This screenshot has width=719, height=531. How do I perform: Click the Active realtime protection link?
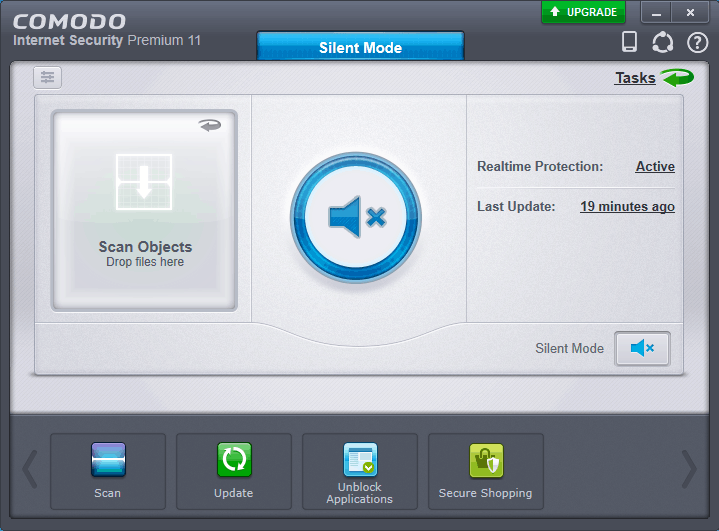(x=655, y=167)
